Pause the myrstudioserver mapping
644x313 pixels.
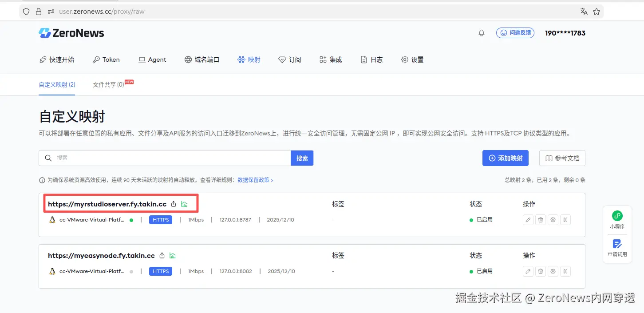[x=565, y=220]
